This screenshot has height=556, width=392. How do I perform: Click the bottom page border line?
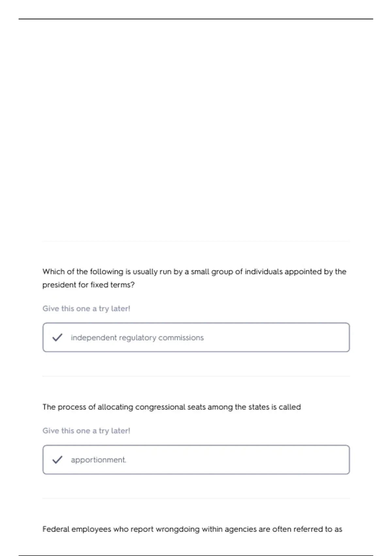196,555
